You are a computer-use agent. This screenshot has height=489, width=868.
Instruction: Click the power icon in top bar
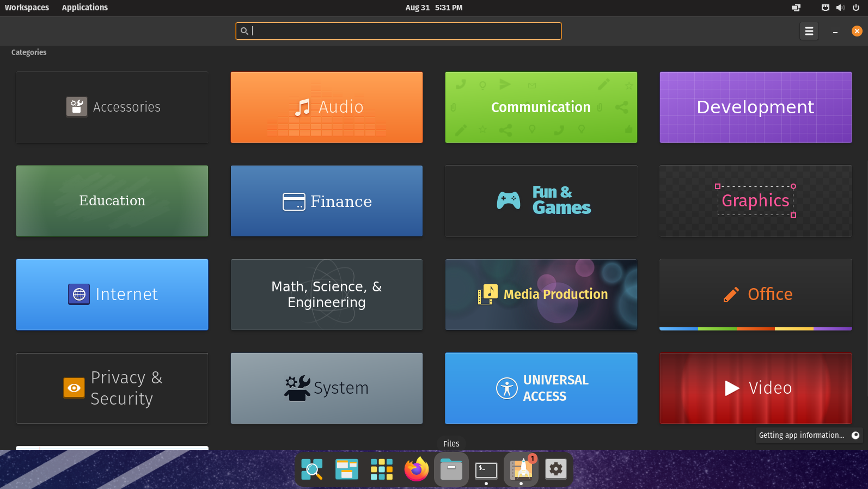[x=856, y=8]
